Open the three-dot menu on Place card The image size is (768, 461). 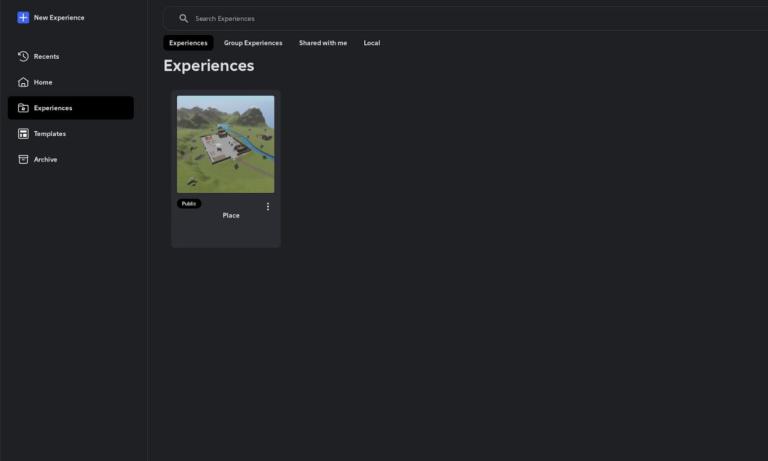coord(267,206)
